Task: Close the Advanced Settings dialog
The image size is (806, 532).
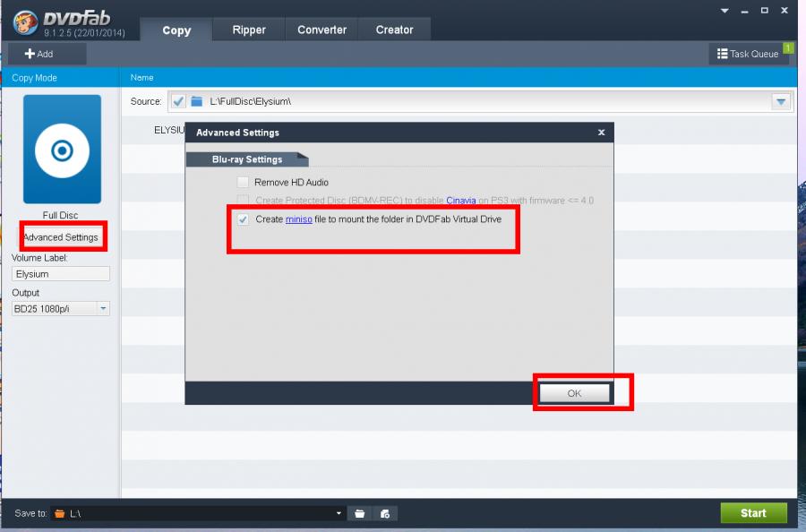Action: (602, 133)
